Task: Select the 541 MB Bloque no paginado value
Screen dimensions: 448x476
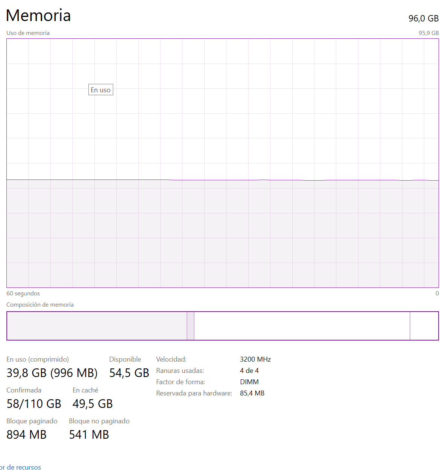Action: (89, 435)
